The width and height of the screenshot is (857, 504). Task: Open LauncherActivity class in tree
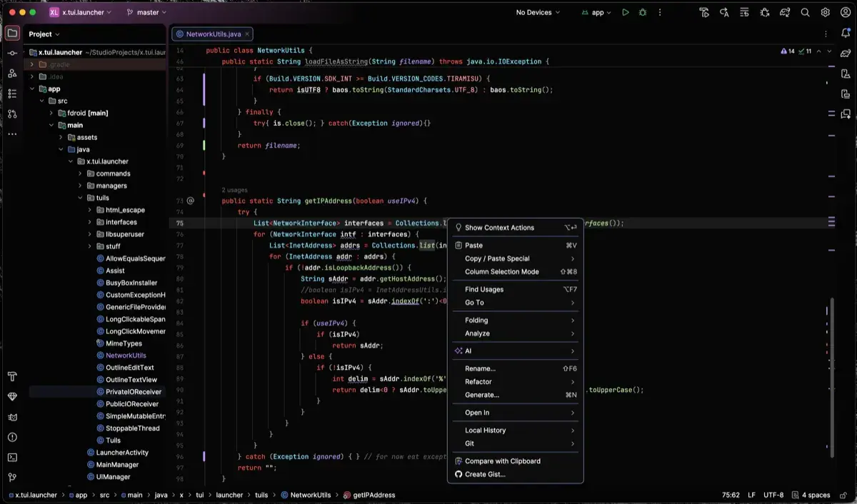pos(118,453)
